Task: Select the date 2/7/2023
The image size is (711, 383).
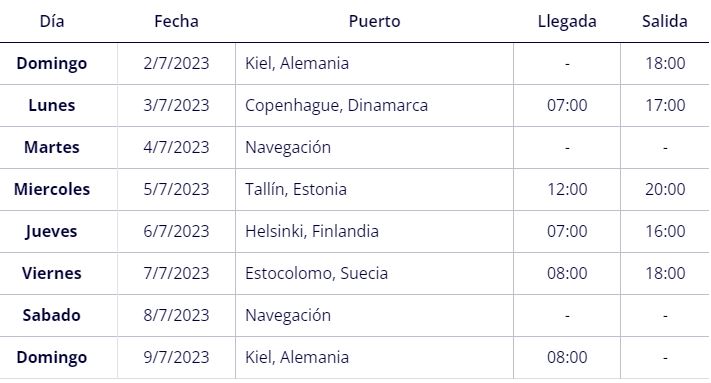Action: pyautogui.click(x=176, y=63)
